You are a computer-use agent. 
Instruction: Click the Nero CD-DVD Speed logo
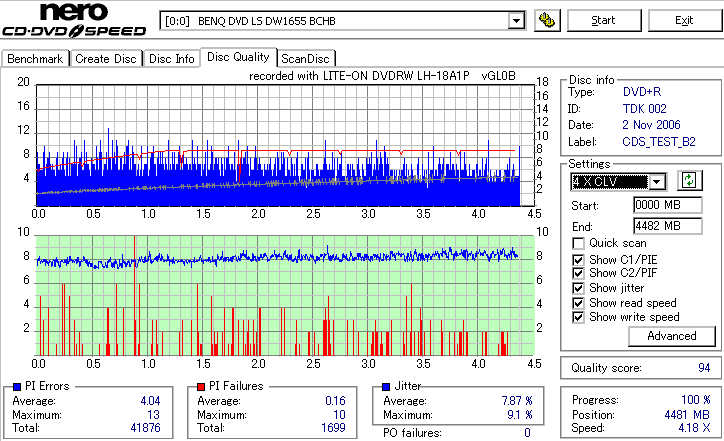tap(74, 19)
